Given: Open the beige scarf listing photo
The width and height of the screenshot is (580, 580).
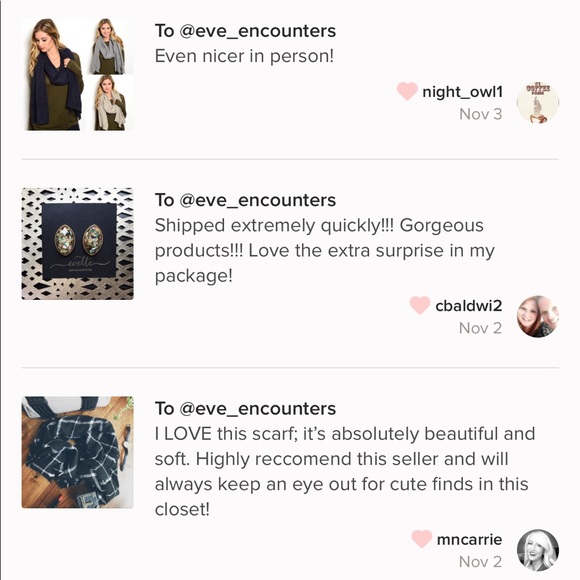Looking at the screenshot, I should (111, 103).
